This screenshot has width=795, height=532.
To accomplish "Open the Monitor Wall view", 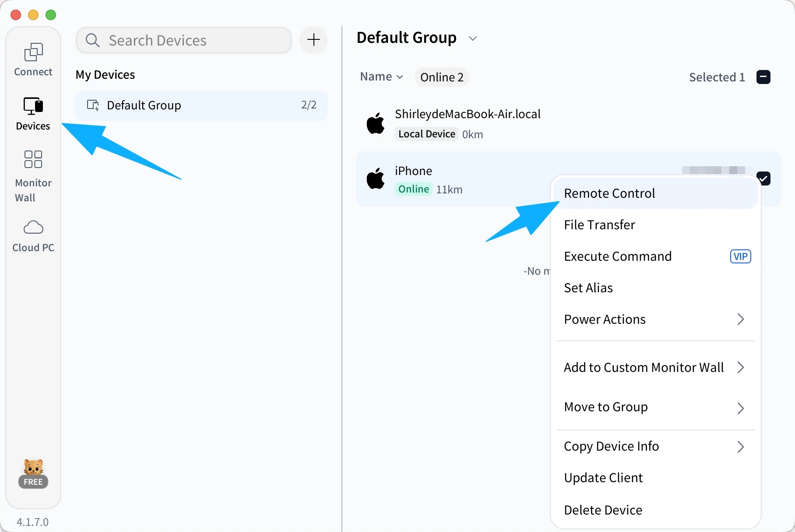I will [33, 176].
